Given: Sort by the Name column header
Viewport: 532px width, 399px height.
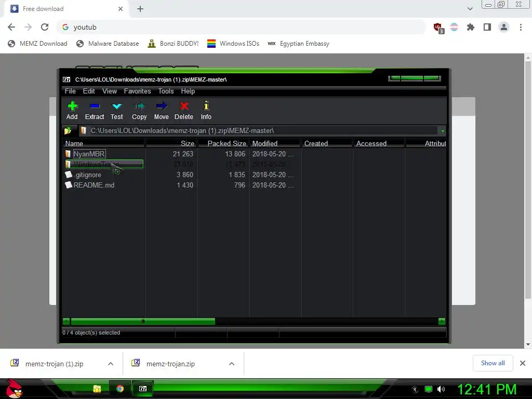Looking at the screenshot, I should click(x=103, y=143).
